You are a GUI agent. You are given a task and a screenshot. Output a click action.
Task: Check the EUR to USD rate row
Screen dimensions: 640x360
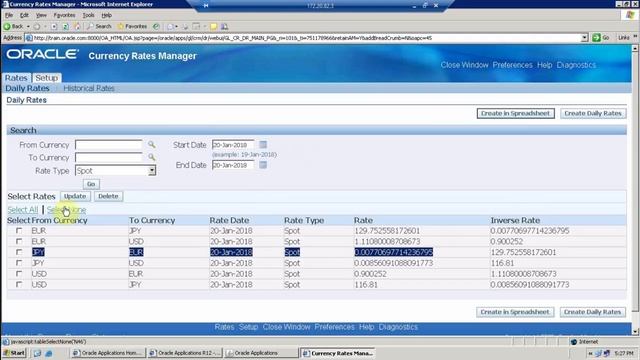(19, 241)
